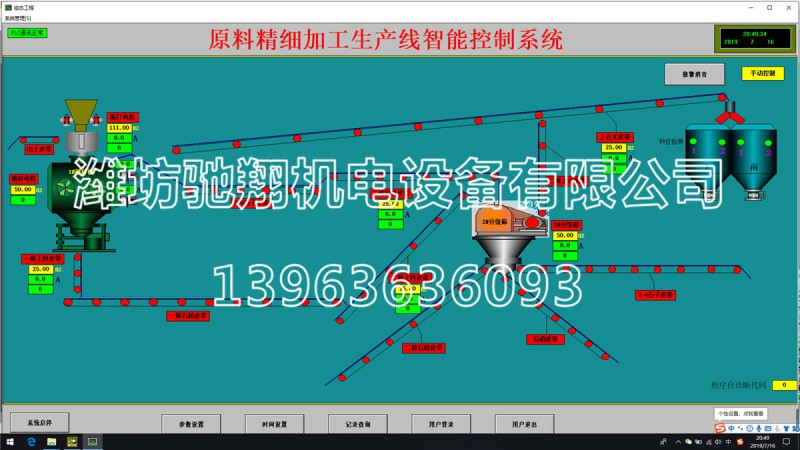Image resolution: width=800 pixels, height=450 pixels.
Task: Click the yellow feed hopper icon
Action: 81,115
